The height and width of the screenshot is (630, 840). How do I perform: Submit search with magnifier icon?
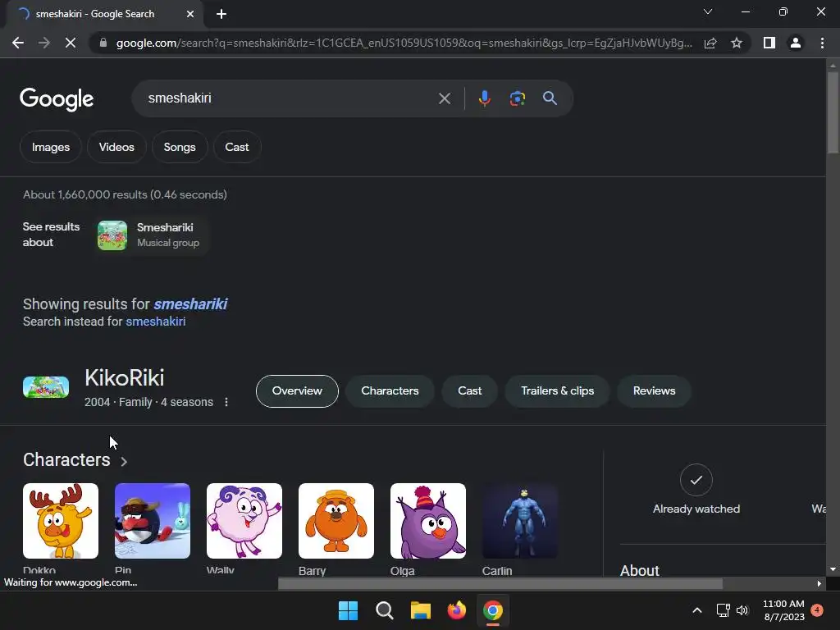[550, 98]
